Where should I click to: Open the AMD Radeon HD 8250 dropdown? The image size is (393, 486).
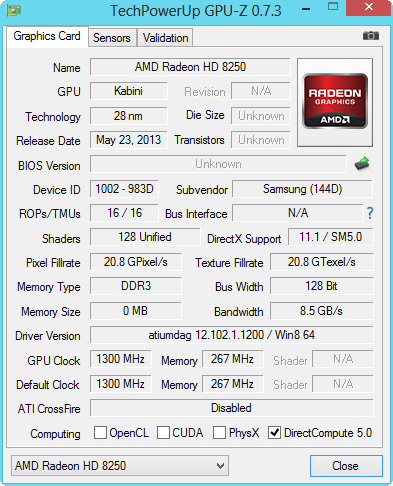[x=120, y=466]
